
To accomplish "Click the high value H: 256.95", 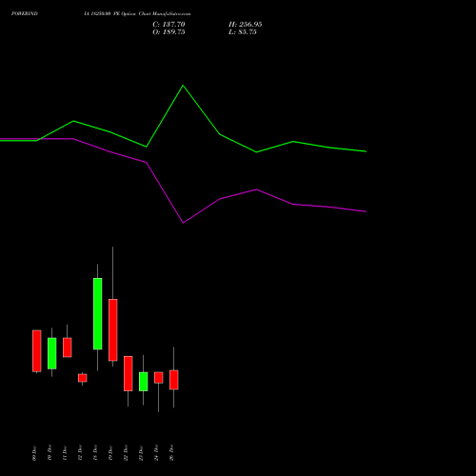I will point(245,25).
